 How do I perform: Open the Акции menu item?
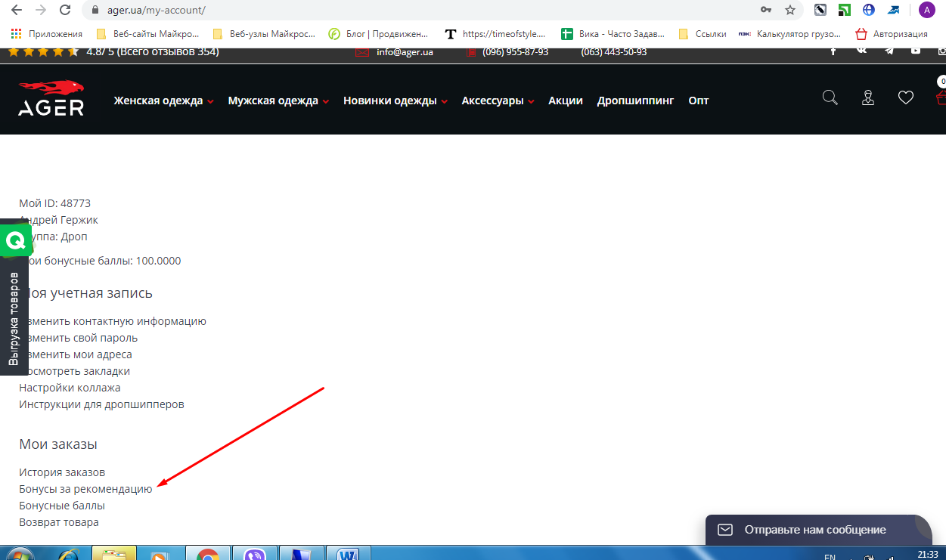(x=565, y=101)
